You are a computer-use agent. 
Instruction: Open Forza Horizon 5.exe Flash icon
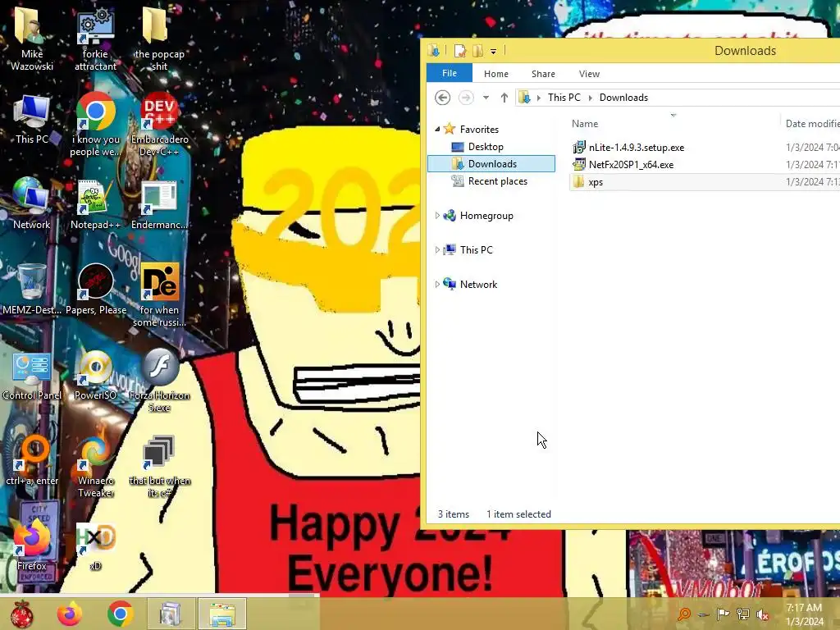click(159, 381)
